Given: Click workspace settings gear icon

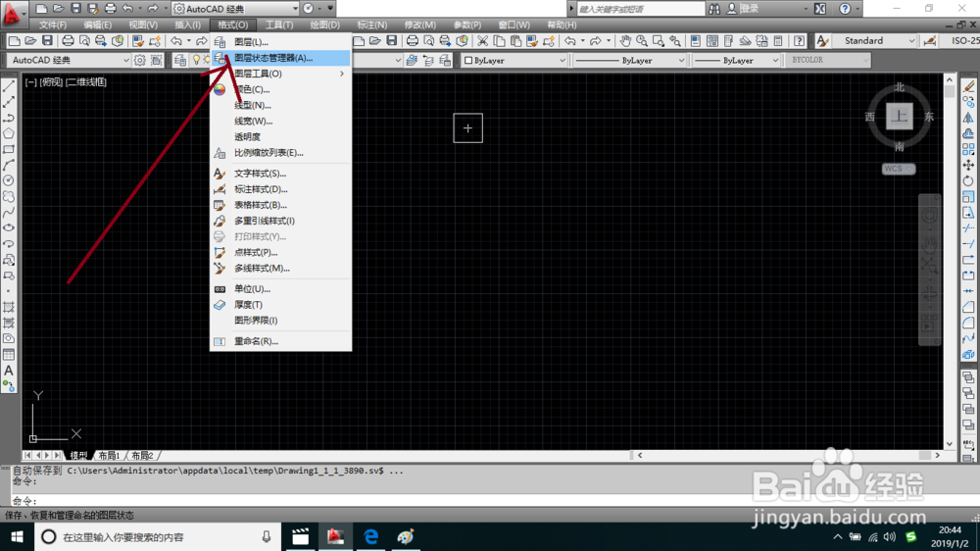Looking at the screenshot, I should point(139,60).
